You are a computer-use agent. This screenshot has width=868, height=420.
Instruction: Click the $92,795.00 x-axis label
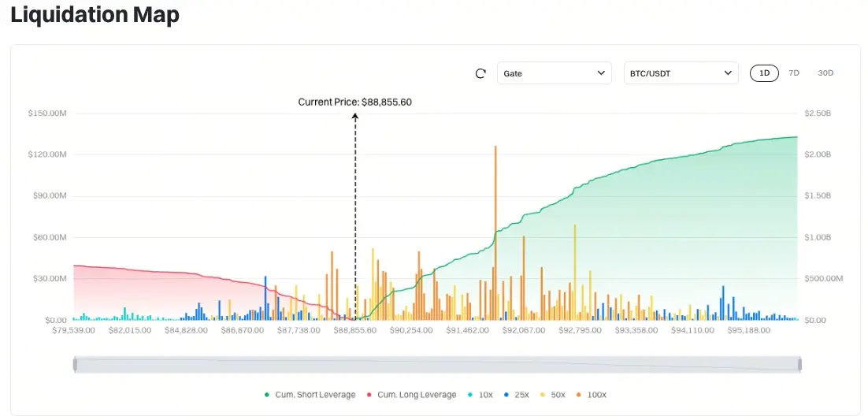[581, 331]
